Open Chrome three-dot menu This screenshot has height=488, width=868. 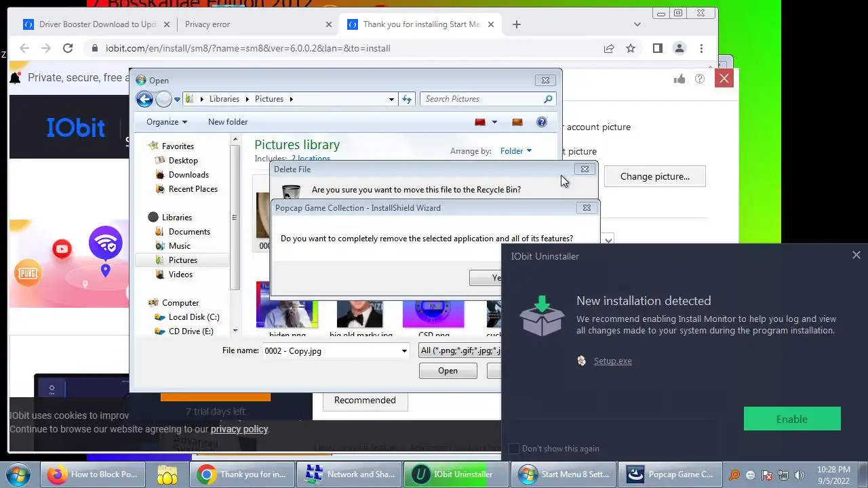click(701, 48)
